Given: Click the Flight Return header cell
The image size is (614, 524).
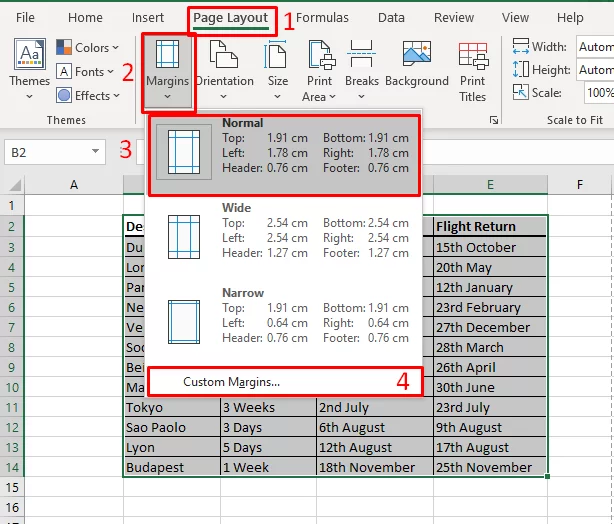Looking at the screenshot, I should click(490, 226).
